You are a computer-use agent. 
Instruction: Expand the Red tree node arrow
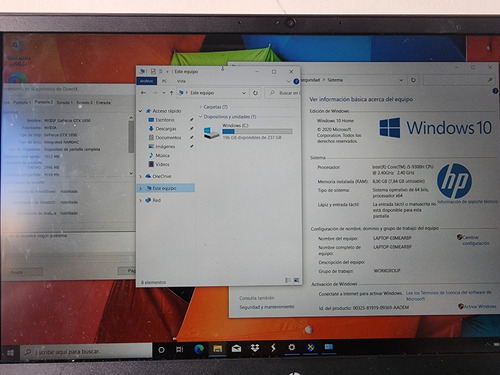(140, 200)
